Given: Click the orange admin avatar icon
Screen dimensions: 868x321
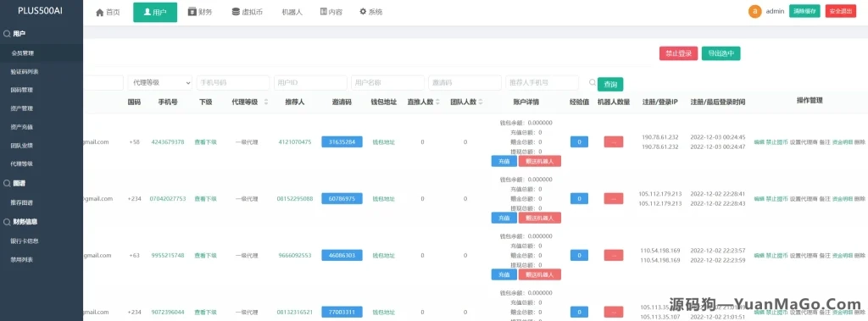Looking at the screenshot, I should 754,11.
